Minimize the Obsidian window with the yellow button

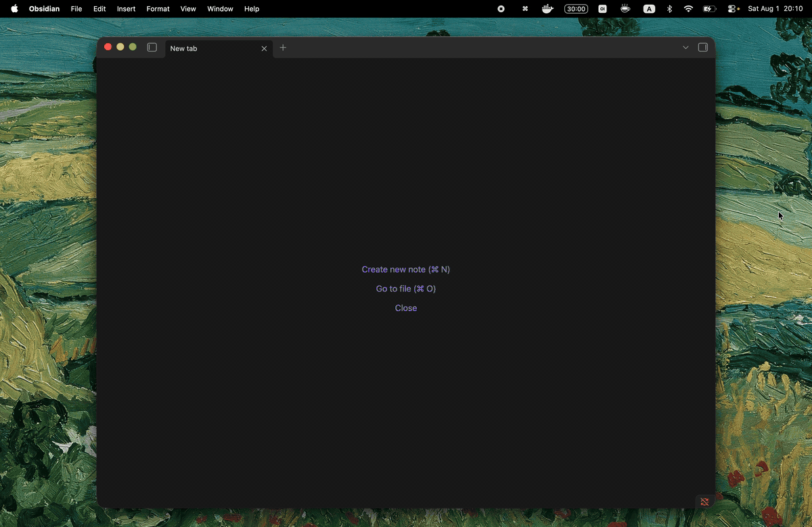pyautogui.click(x=120, y=47)
